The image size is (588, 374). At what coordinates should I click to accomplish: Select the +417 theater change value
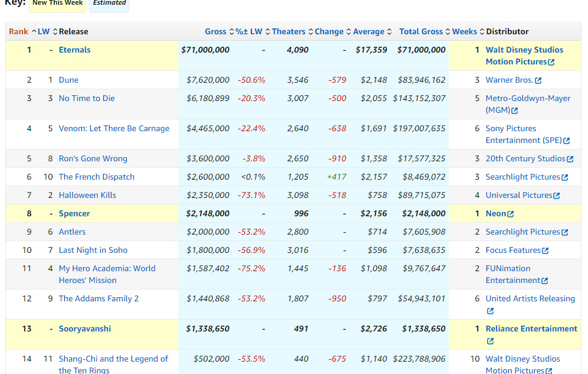(x=337, y=177)
